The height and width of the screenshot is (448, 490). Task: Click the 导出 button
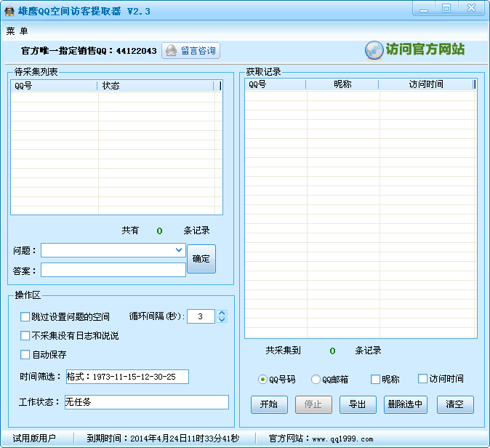[x=358, y=405]
